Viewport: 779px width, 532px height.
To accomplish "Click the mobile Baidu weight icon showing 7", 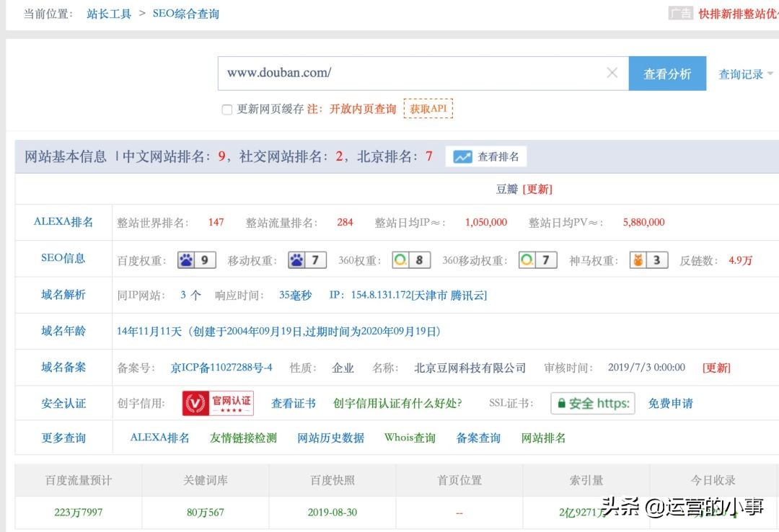I will (x=306, y=260).
